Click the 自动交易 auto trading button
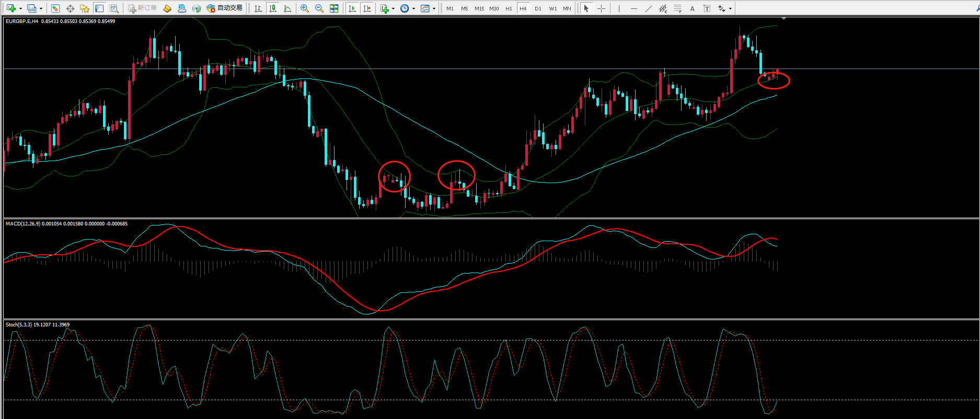This screenshot has width=980, height=419. click(x=225, y=8)
